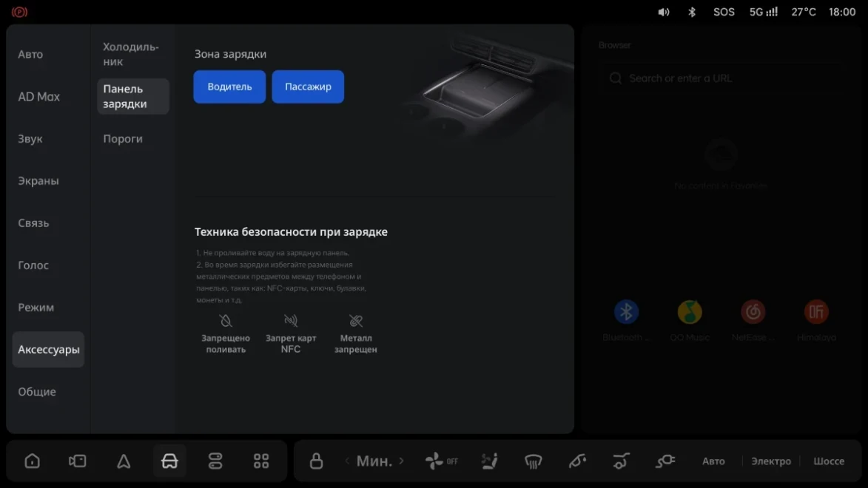Open Экраны settings category
868x488 pixels.
38,181
